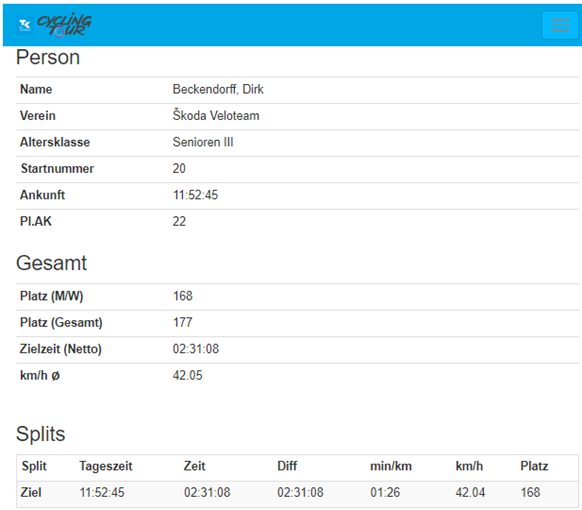The image size is (582, 510).
Task: Click the Ankunft time 11:52:45
Action: click(195, 195)
